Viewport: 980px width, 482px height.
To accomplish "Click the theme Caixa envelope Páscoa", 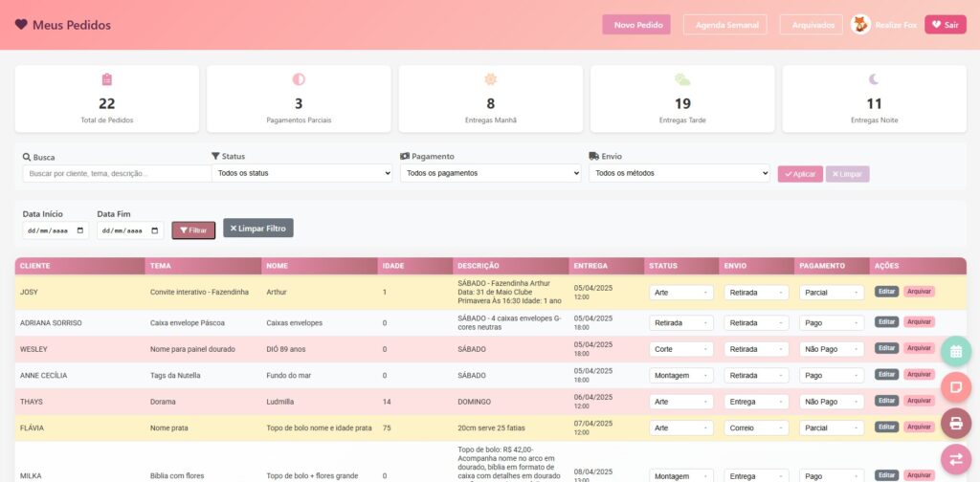I will (187, 323).
